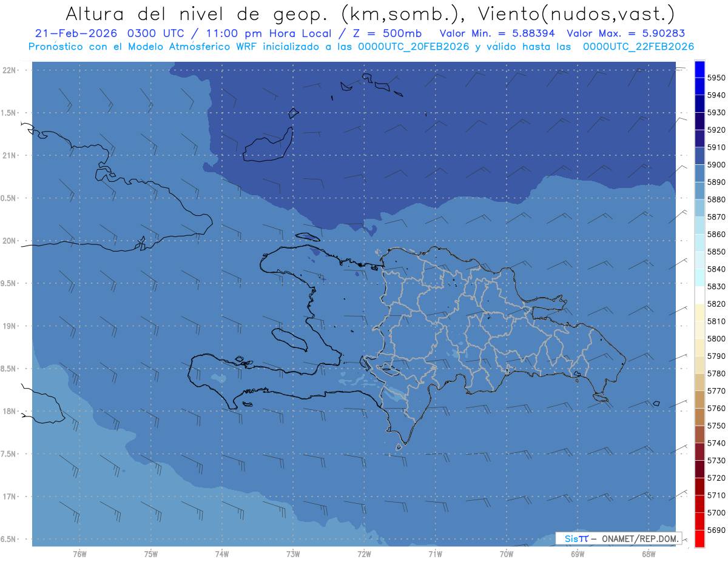Click the '69W' longitude label

point(577,554)
